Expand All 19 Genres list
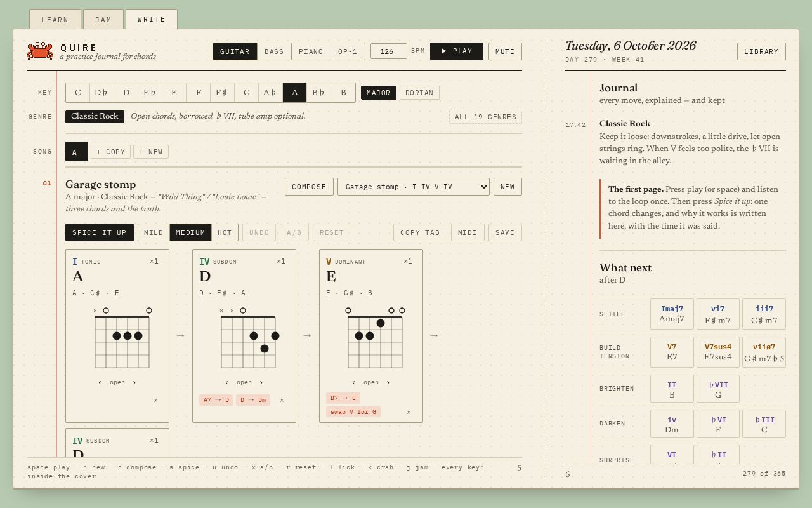Screen dimensions: 812x508 (x=485, y=117)
